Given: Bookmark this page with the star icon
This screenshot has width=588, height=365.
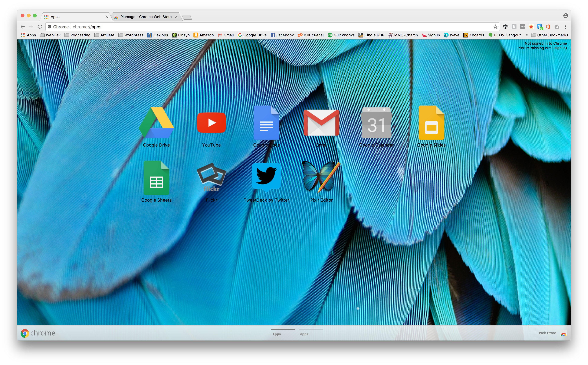Looking at the screenshot, I should pyautogui.click(x=495, y=27).
